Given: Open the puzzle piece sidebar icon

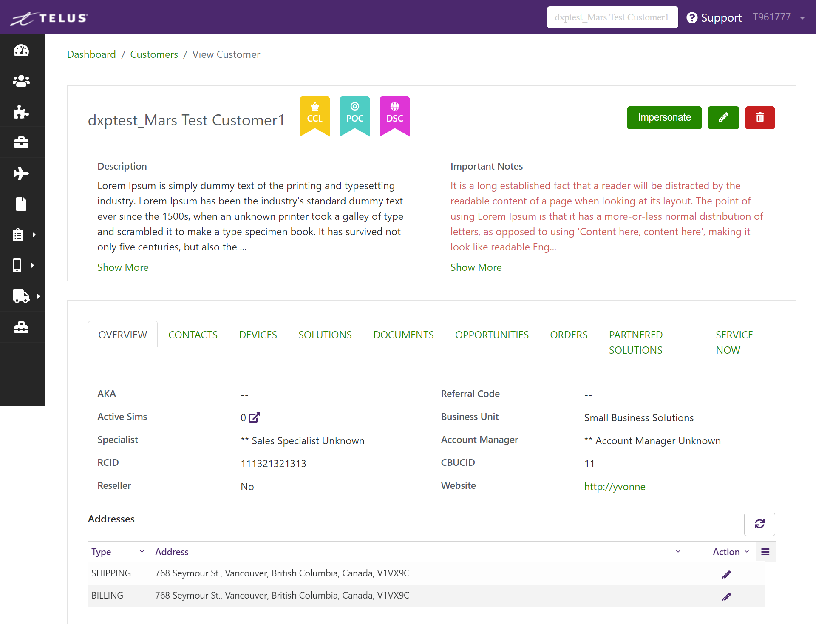Looking at the screenshot, I should tap(21, 112).
